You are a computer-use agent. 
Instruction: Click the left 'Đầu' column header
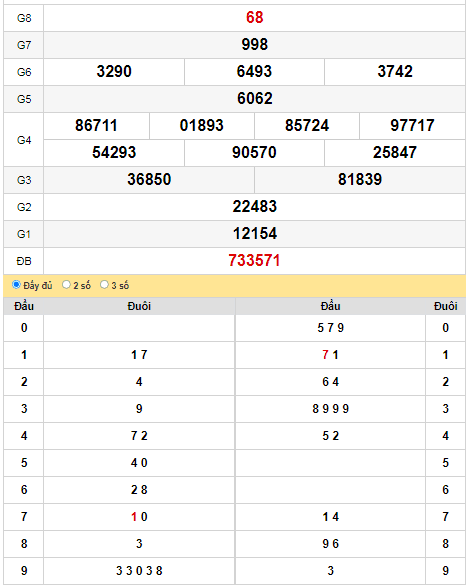[x=24, y=306]
